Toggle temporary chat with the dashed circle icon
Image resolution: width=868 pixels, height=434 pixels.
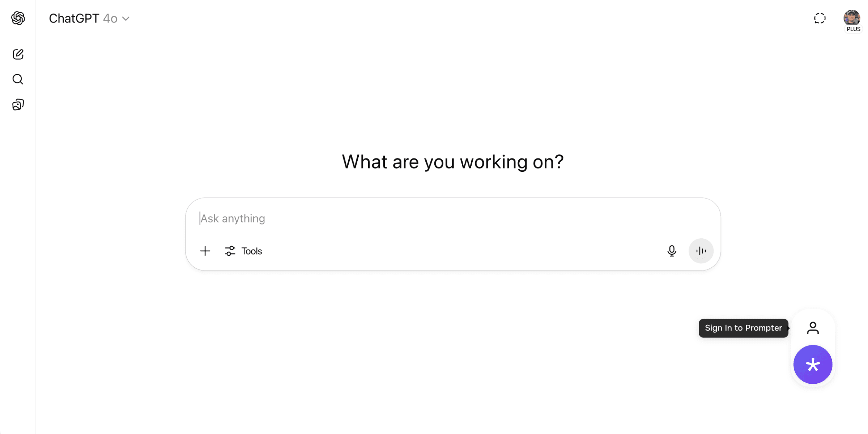coord(820,18)
